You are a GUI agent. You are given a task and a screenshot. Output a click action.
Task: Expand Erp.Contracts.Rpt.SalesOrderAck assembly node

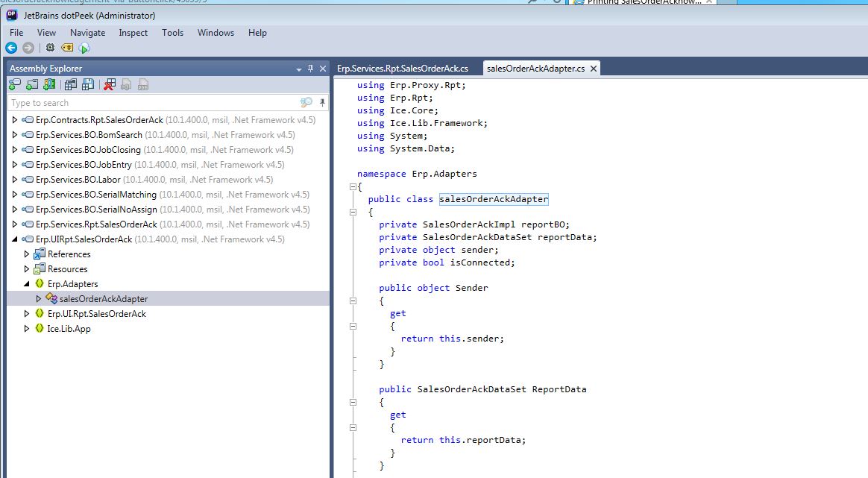pos(14,119)
